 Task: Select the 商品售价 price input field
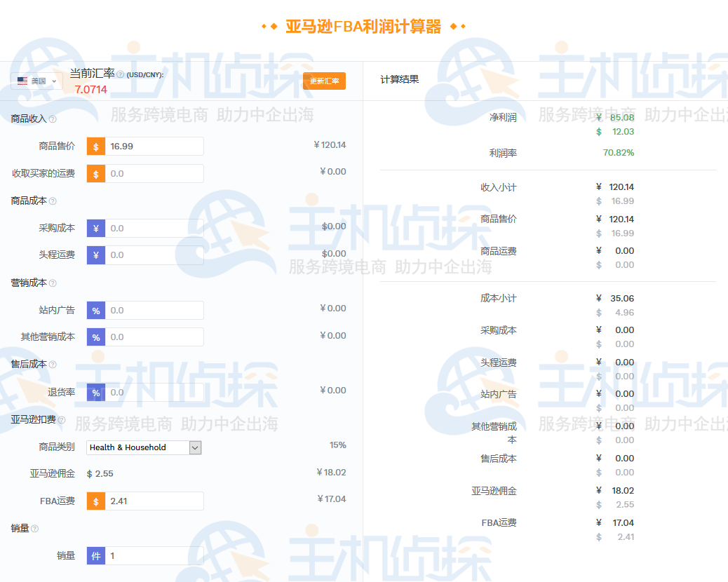(x=154, y=146)
